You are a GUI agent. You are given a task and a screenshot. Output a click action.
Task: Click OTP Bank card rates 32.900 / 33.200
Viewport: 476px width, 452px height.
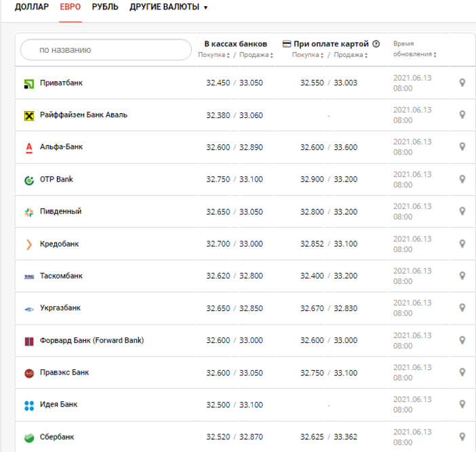click(x=329, y=180)
